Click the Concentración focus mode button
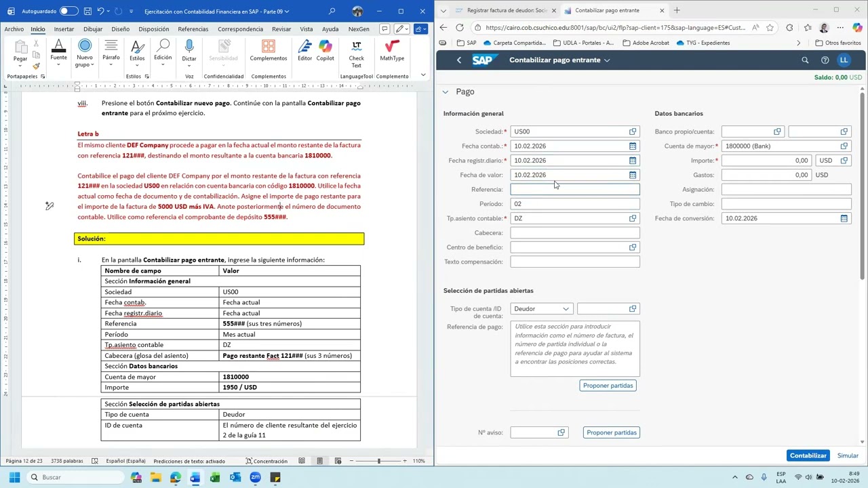 tap(267, 461)
